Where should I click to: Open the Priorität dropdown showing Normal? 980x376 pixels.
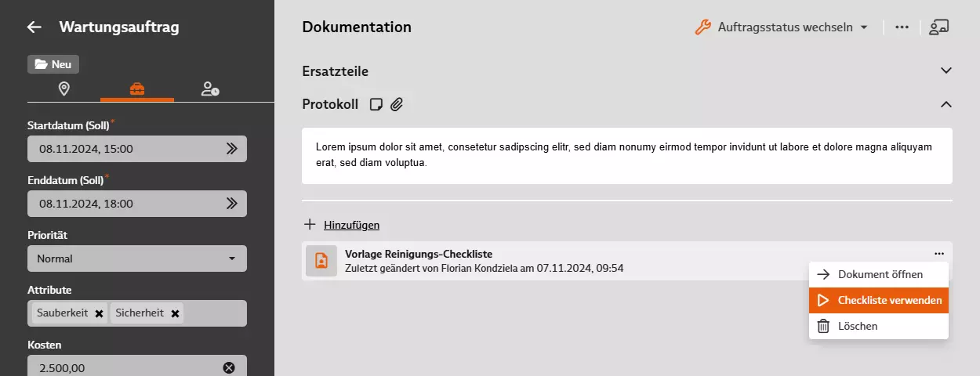tap(137, 258)
